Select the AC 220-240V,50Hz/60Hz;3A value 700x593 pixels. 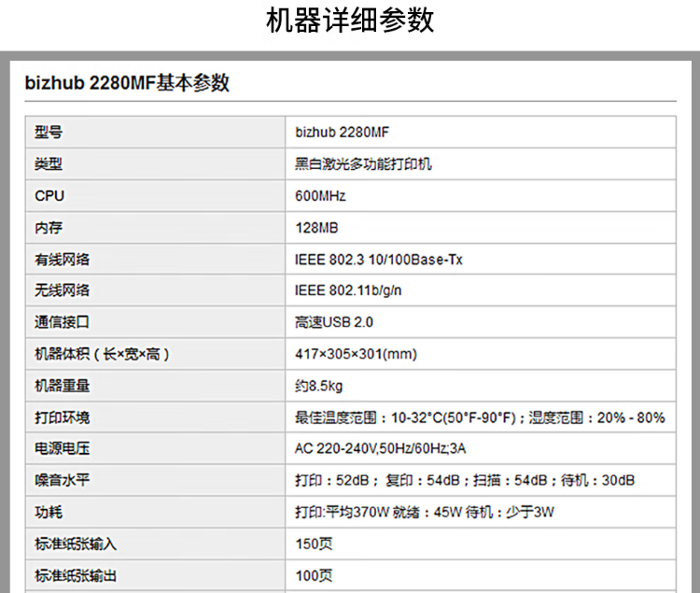[x=381, y=448]
